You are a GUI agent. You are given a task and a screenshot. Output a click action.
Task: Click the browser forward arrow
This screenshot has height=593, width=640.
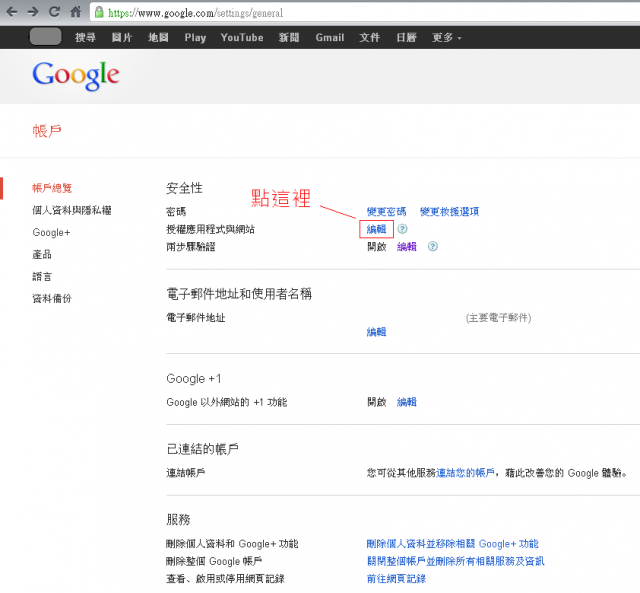pos(33,12)
